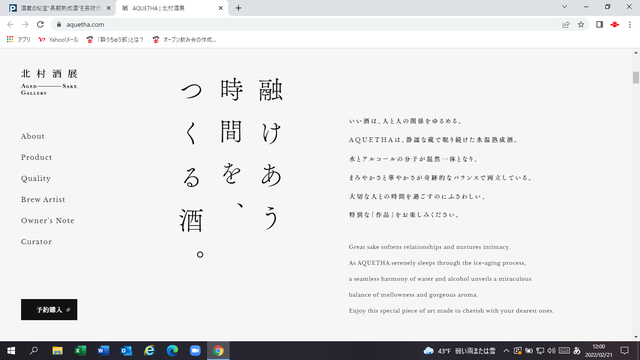Click the 予約購入 reserve purchase button

(x=49, y=309)
